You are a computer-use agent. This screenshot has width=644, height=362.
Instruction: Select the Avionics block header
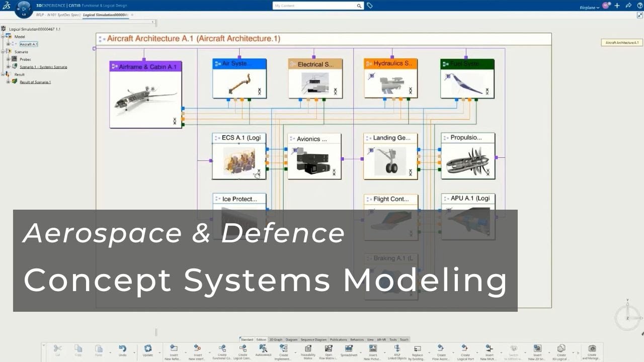coord(314,139)
